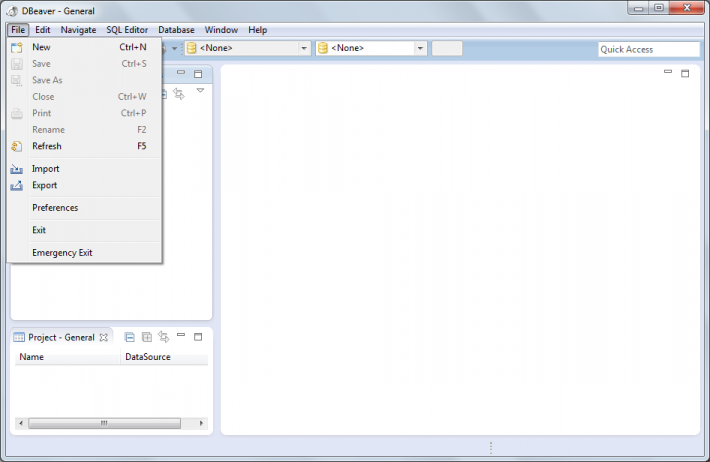Screen dimensions: 710x462
Task: Open the Edit menu
Action: point(43,30)
